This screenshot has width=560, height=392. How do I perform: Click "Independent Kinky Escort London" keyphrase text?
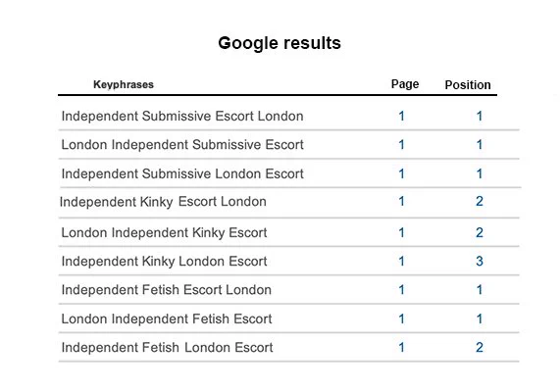[x=163, y=202]
